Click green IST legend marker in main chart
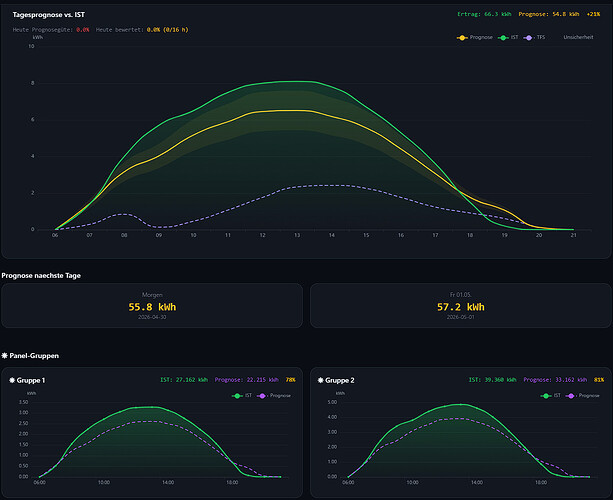613x500 pixels. pos(503,38)
